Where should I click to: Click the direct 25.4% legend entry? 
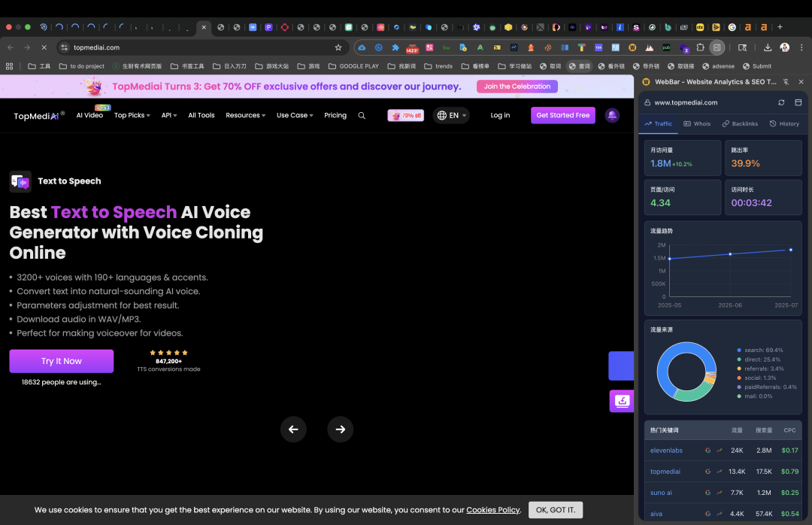point(759,360)
